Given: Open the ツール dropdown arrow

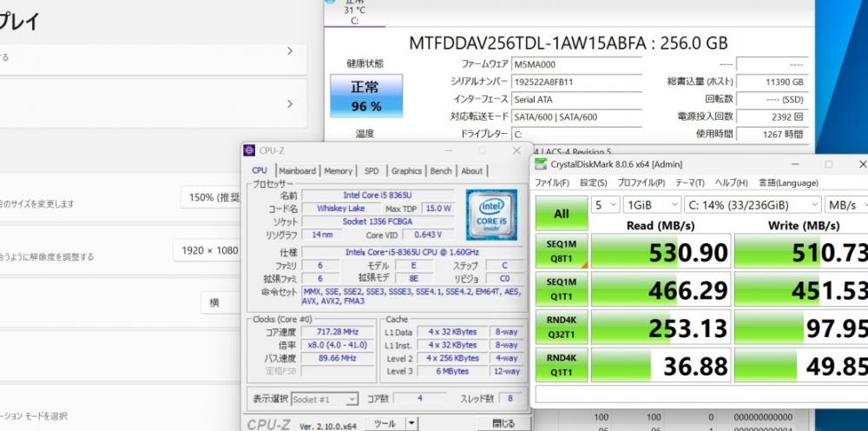Looking at the screenshot, I should coord(411,424).
